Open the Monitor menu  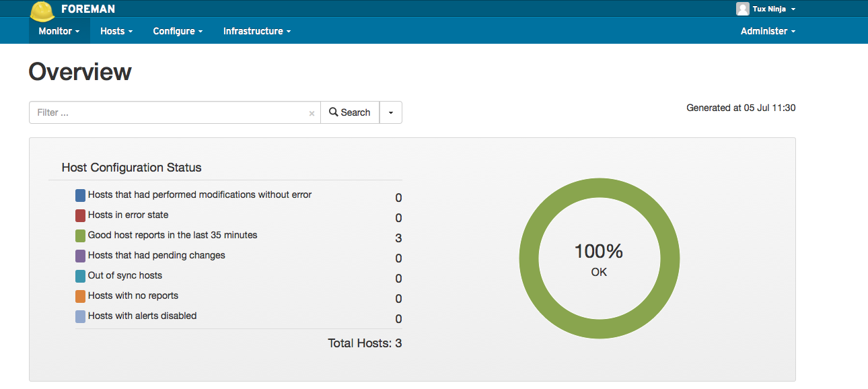[59, 31]
